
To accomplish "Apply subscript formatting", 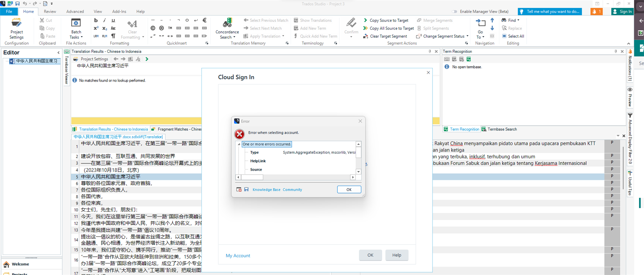I will point(104,28).
